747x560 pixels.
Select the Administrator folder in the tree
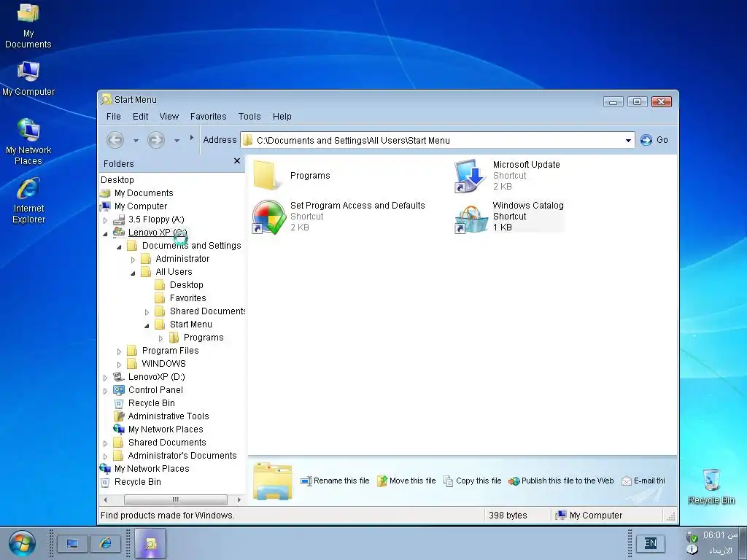tap(182, 259)
